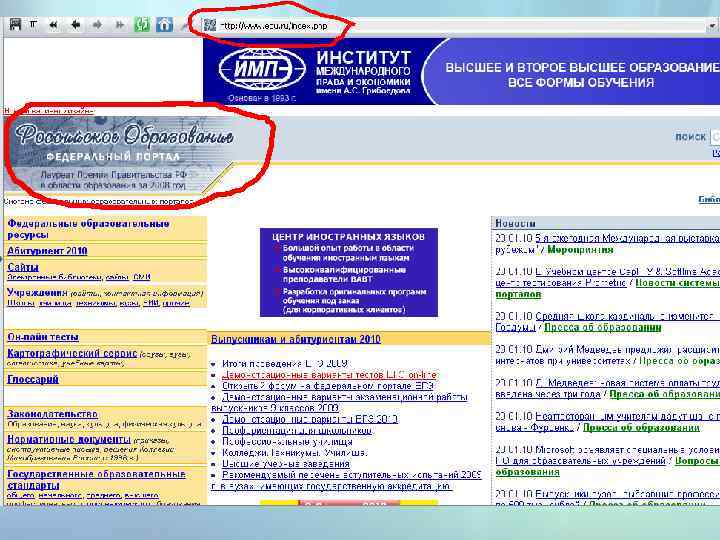Image resolution: width=720 pixels, height=540 pixels.
Task: Open 'Новости системы порталов' category link
Action: click(607, 289)
